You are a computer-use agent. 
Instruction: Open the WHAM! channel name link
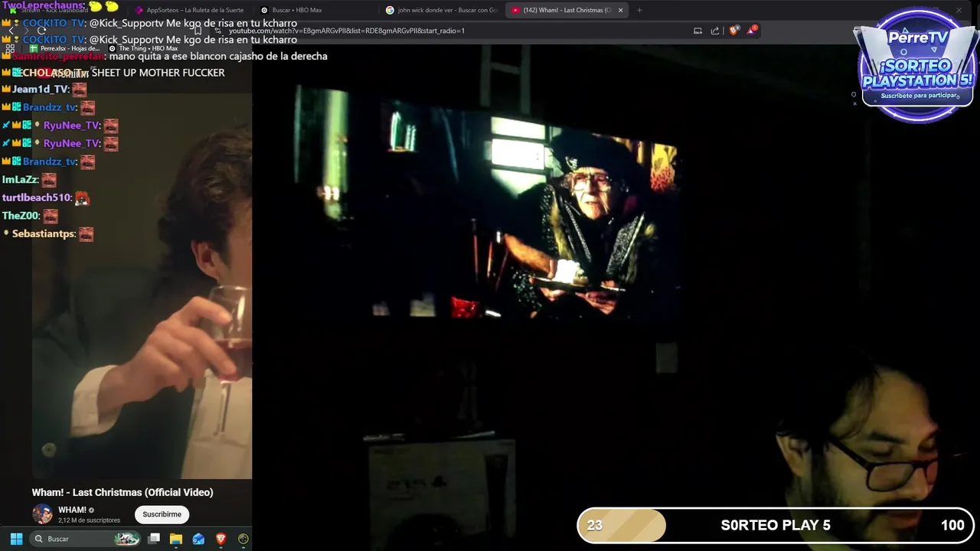tap(73, 510)
